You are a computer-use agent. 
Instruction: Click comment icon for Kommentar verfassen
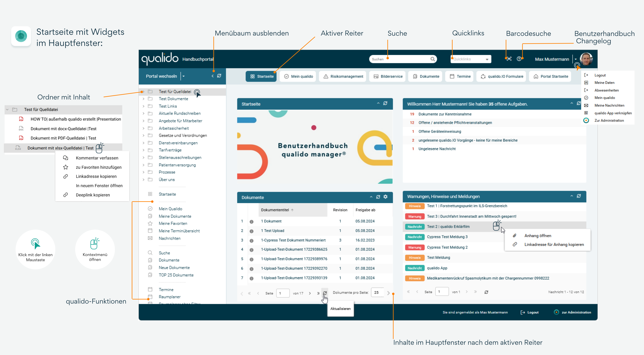65,158
